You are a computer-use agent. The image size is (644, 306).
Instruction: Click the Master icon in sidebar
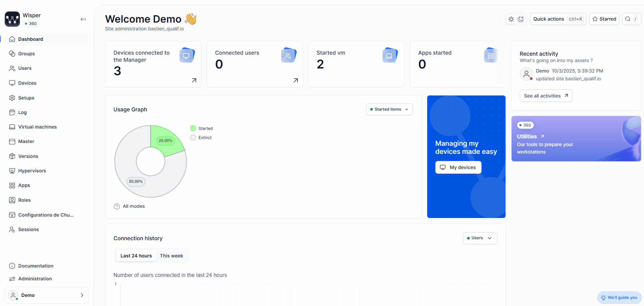click(x=12, y=141)
